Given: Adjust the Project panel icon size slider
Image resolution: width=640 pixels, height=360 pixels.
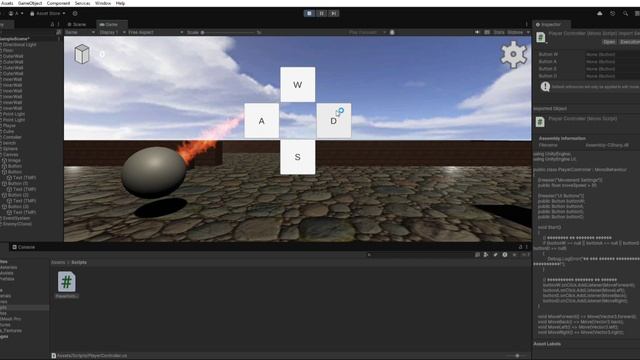Looking at the screenshot, I should tap(516, 356).
